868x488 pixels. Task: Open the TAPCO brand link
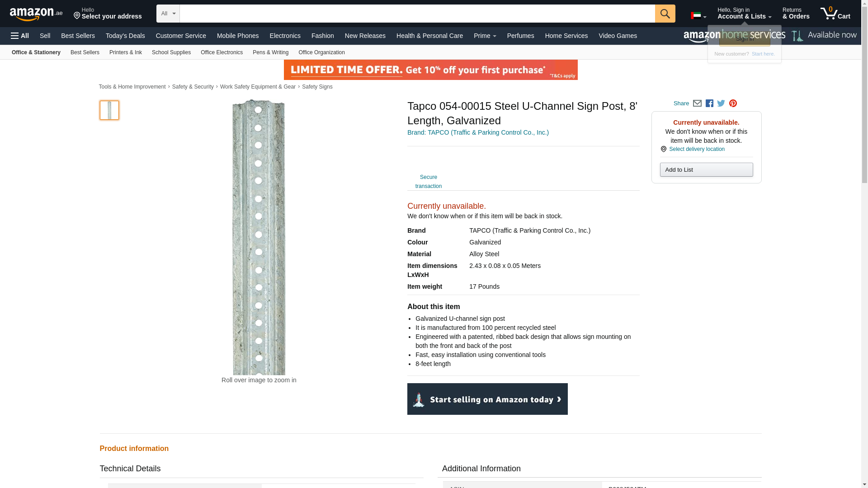pos(478,132)
